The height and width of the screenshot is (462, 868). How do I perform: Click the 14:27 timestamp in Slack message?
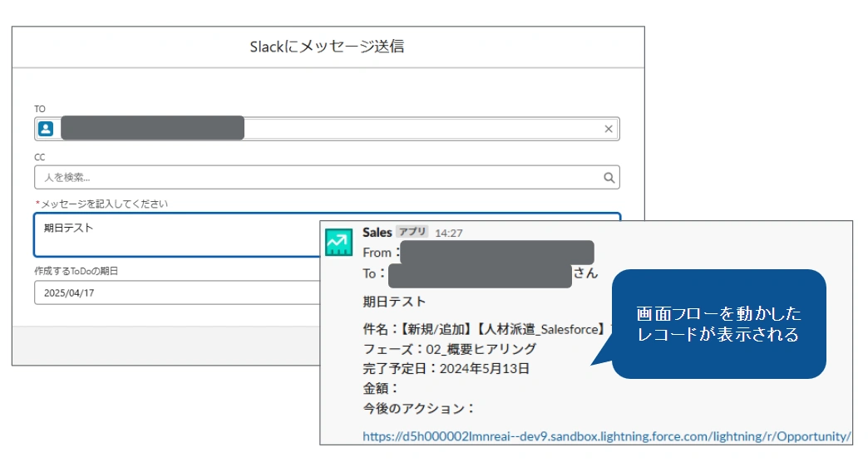point(449,233)
